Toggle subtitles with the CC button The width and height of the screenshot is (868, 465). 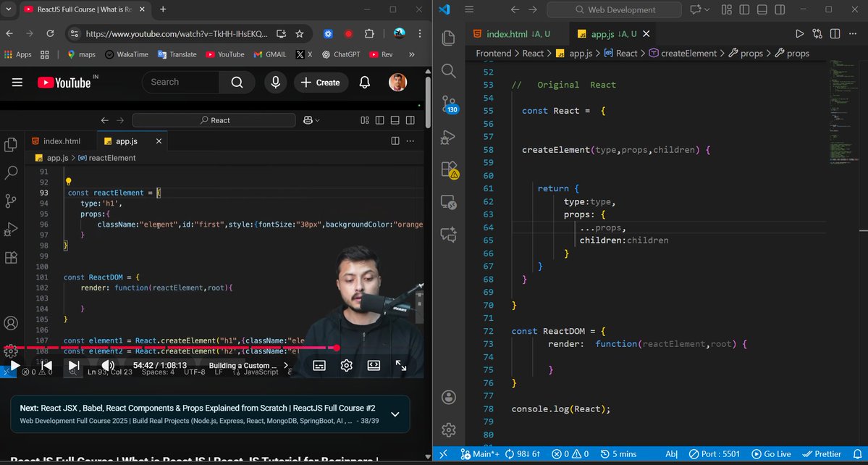coord(319,366)
